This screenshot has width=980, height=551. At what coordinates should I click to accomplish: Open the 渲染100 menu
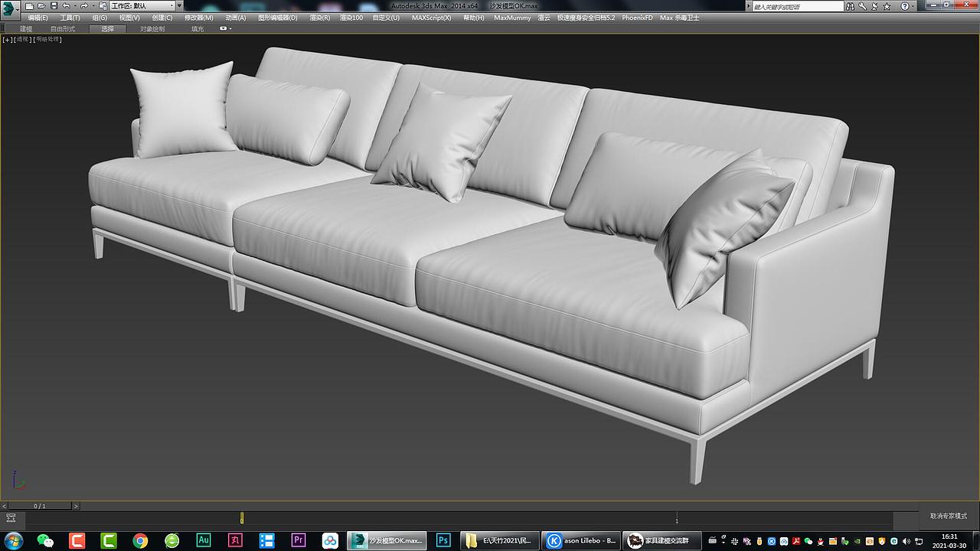click(x=351, y=18)
